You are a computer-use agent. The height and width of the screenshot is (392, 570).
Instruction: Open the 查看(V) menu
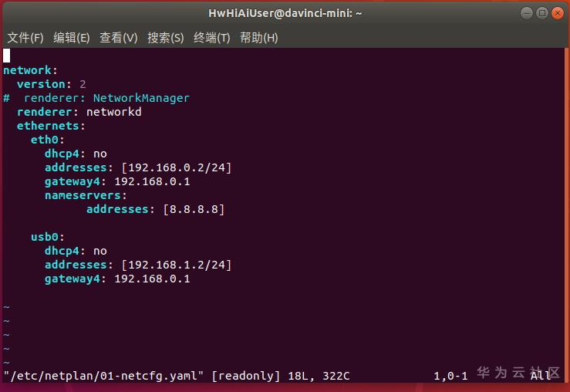pos(119,37)
